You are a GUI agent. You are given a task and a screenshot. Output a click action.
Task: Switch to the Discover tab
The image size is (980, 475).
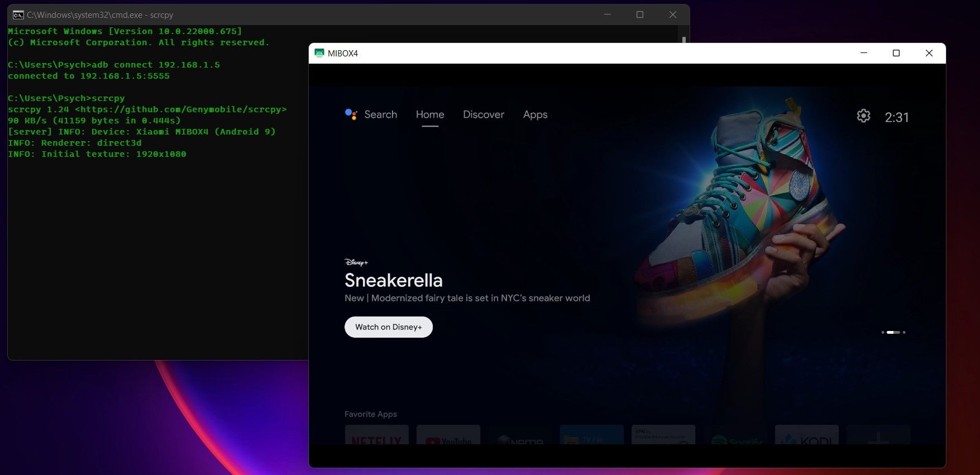(484, 114)
